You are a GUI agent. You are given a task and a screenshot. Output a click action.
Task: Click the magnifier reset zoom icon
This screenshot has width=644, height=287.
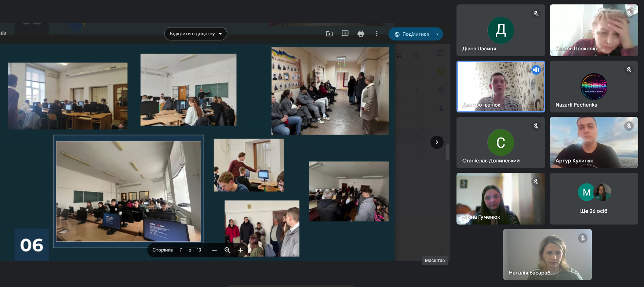click(x=228, y=250)
